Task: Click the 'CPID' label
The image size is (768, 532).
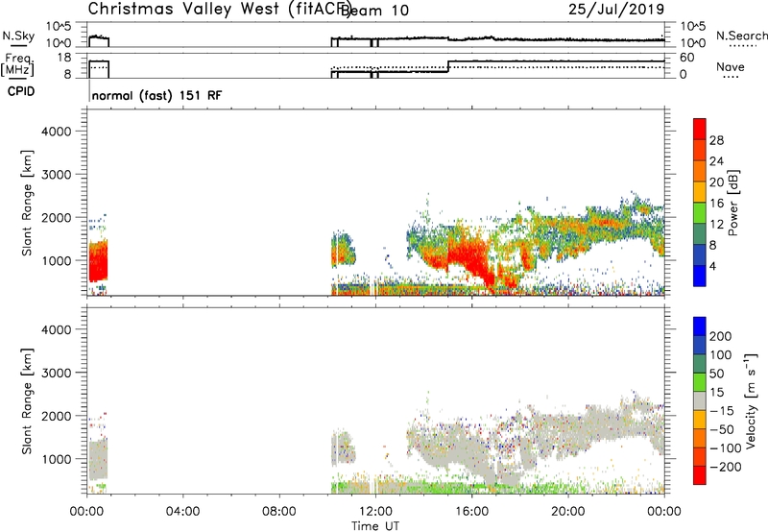Action: (x=21, y=91)
